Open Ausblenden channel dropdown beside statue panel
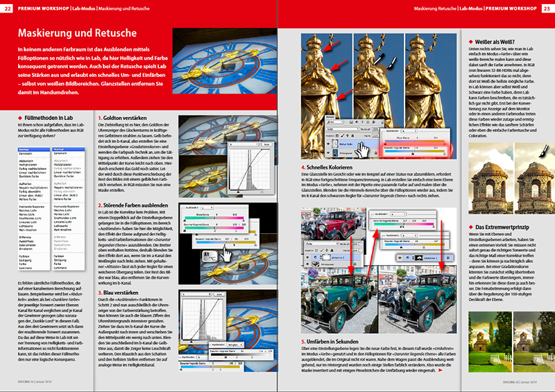Image resolution: width=555 pixels, height=392 pixels. click(x=409, y=131)
